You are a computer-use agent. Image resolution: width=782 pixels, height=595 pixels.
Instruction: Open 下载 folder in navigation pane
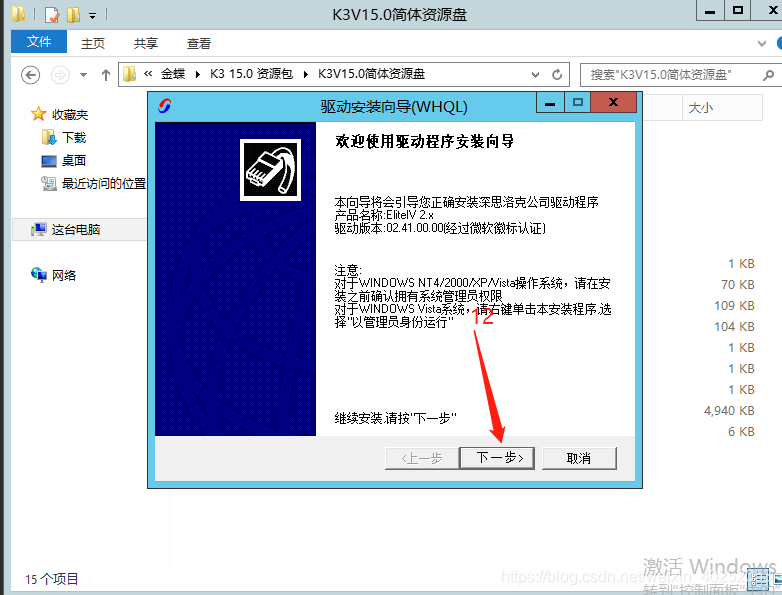(74, 138)
